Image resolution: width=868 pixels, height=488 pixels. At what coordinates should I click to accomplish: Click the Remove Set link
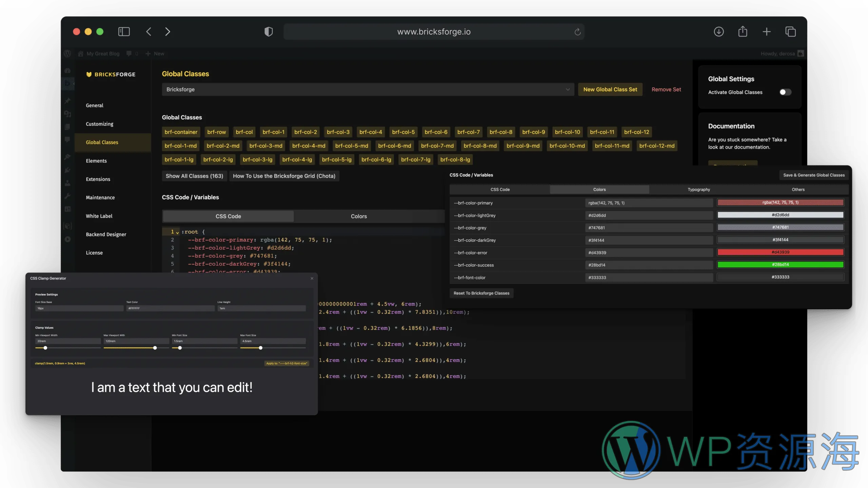[666, 89]
